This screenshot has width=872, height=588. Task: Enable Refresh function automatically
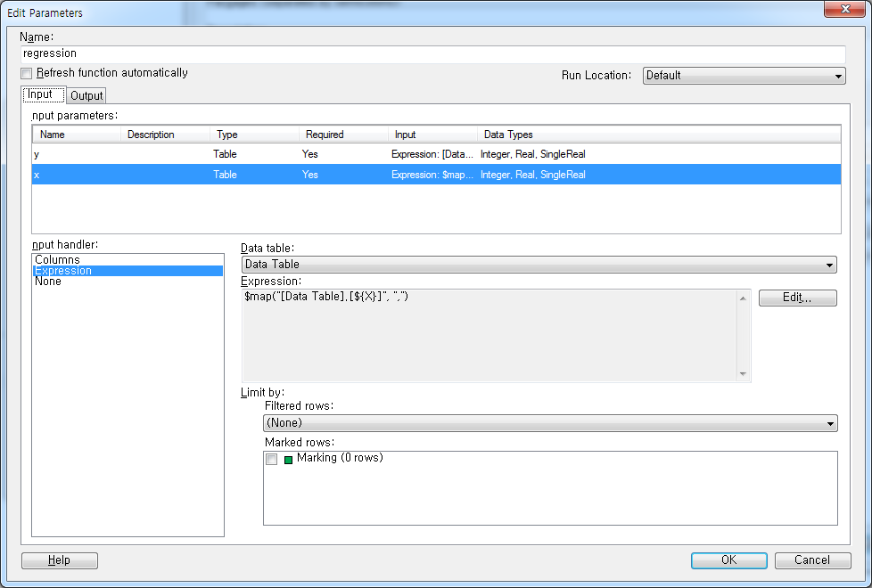(x=26, y=74)
